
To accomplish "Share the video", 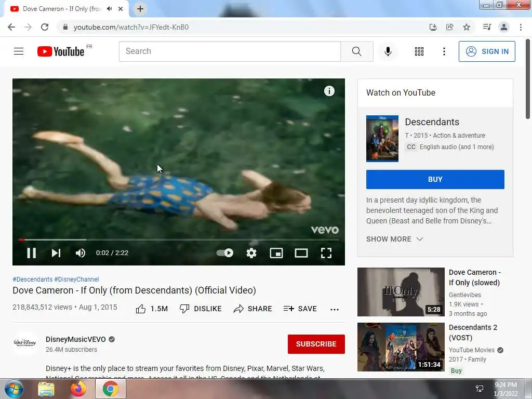I will [x=253, y=309].
